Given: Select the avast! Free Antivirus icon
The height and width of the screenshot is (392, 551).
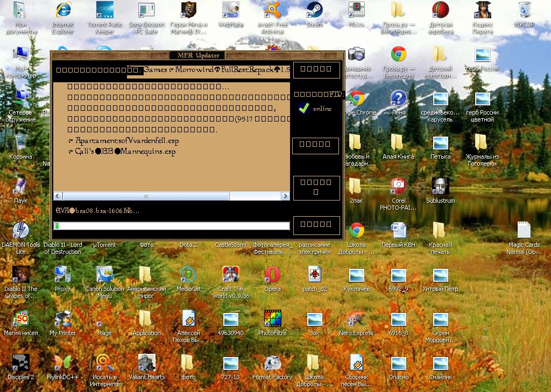Looking at the screenshot, I should 272,11.
